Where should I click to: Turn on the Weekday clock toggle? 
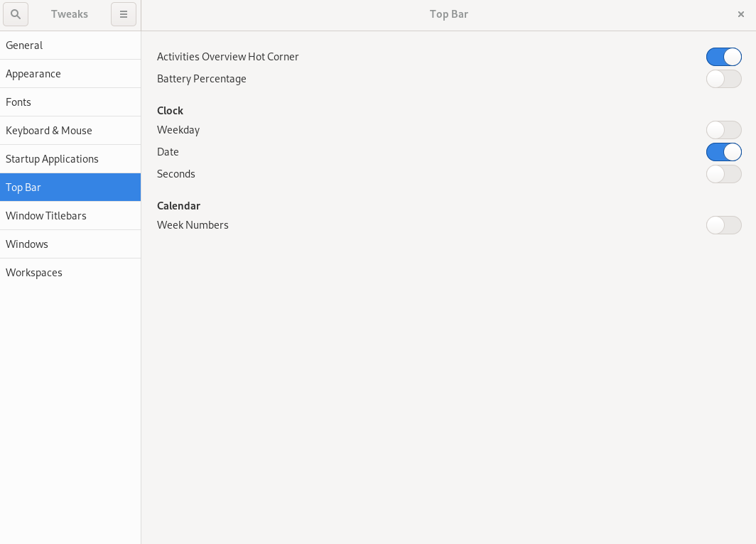pyautogui.click(x=723, y=130)
